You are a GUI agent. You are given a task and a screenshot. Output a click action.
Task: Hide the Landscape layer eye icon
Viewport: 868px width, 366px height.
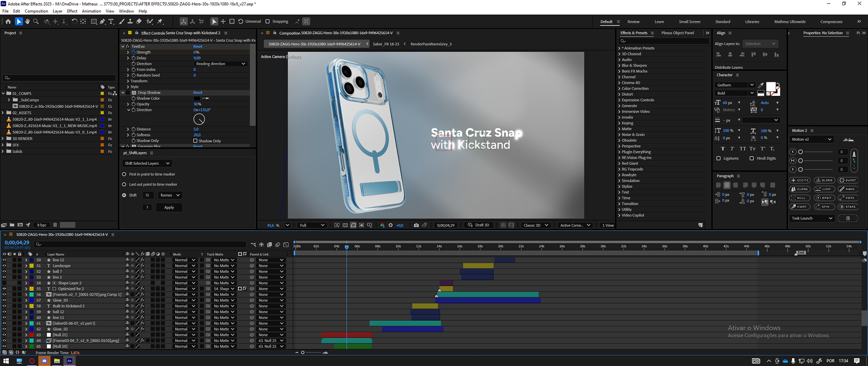pyautogui.click(x=4, y=266)
